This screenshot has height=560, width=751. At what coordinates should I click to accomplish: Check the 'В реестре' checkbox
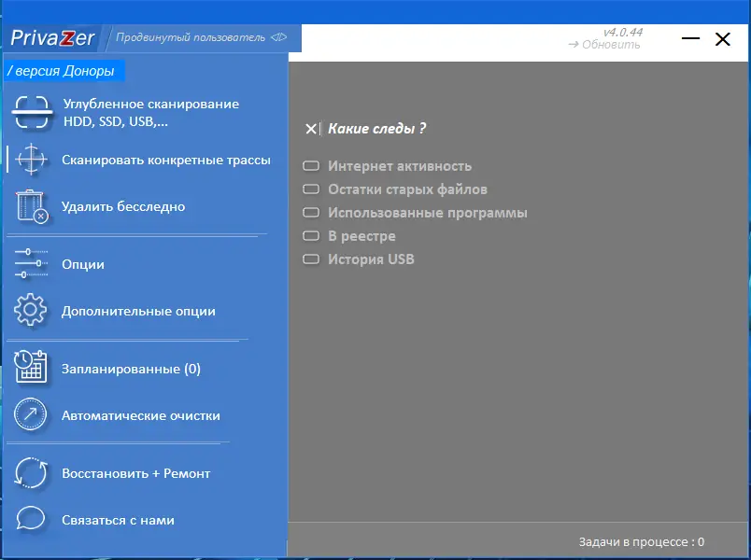tap(311, 235)
